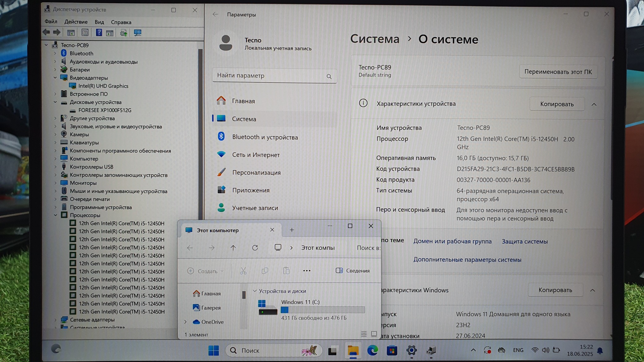This screenshot has height=362, width=644.
Task: Click the Settings gear in the taskbar
Action: (x=411, y=350)
